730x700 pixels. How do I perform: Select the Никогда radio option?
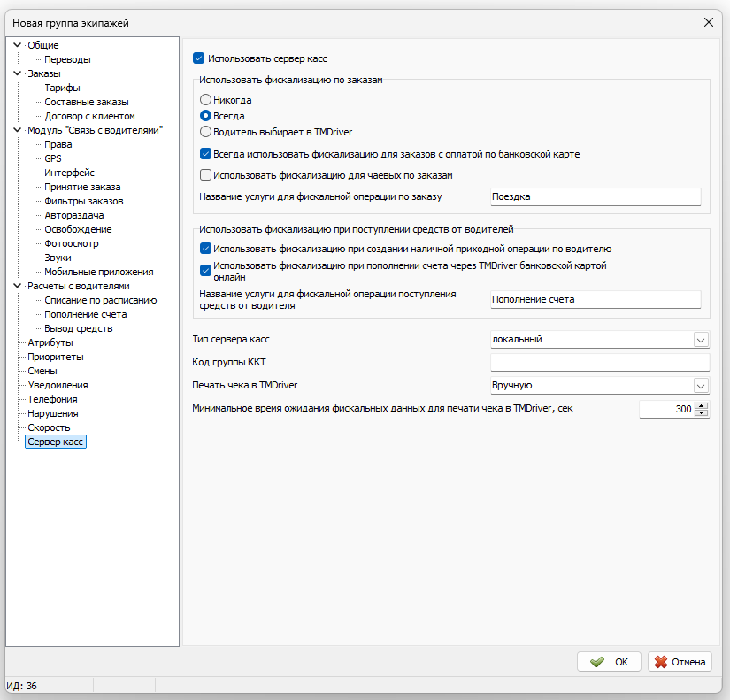click(x=205, y=101)
